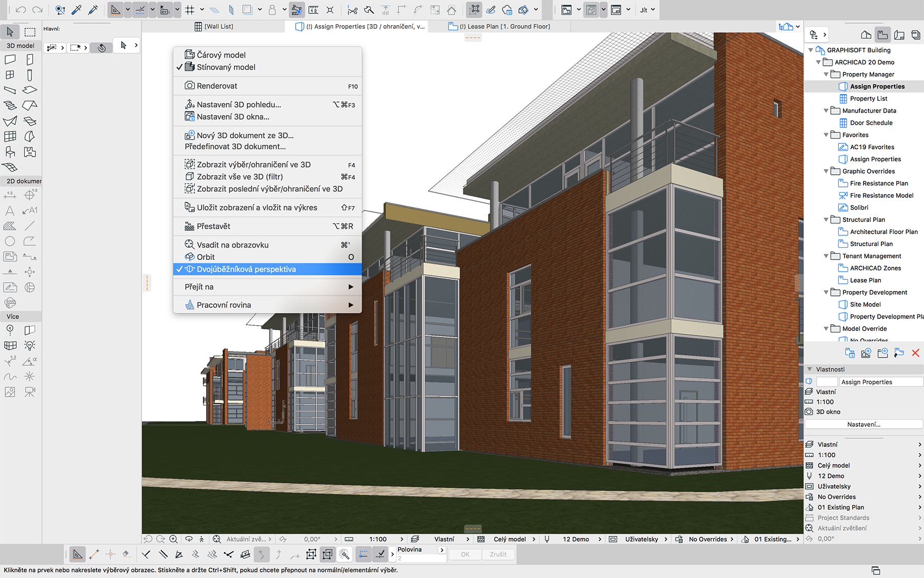Image resolution: width=924 pixels, height=578 pixels.
Task: Select the Circle/Arc drawing tool
Action: tap(10, 241)
